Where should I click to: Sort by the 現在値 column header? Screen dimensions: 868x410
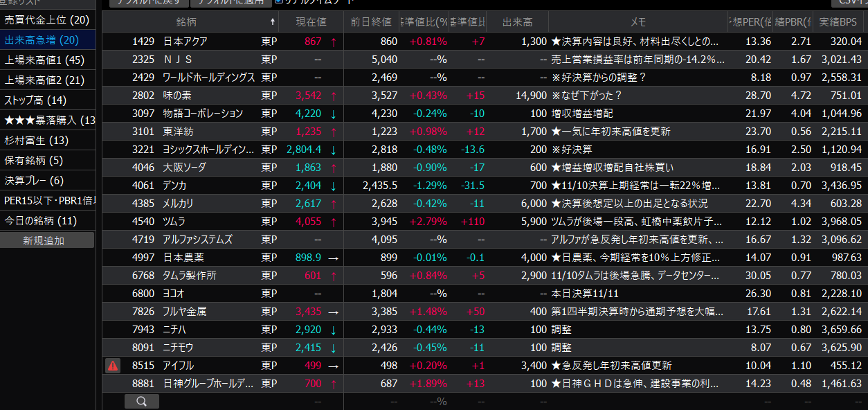[x=311, y=22]
